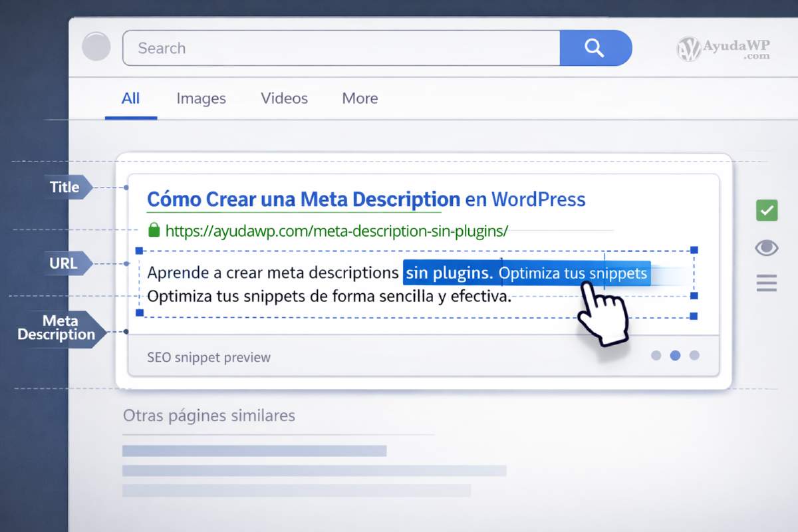Click the AyudaWP.com logo
This screenshot has height=532, width=798.
(x=723, y=47)
